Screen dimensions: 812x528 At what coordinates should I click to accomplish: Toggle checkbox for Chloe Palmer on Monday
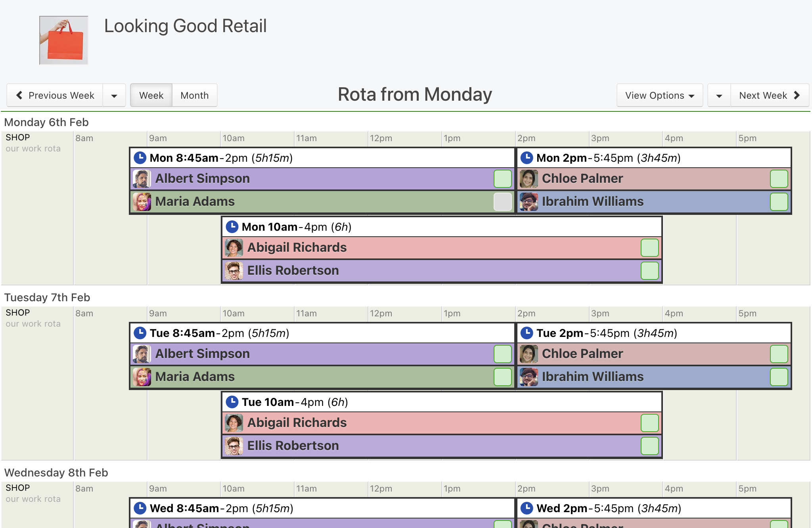pos(778,179)
